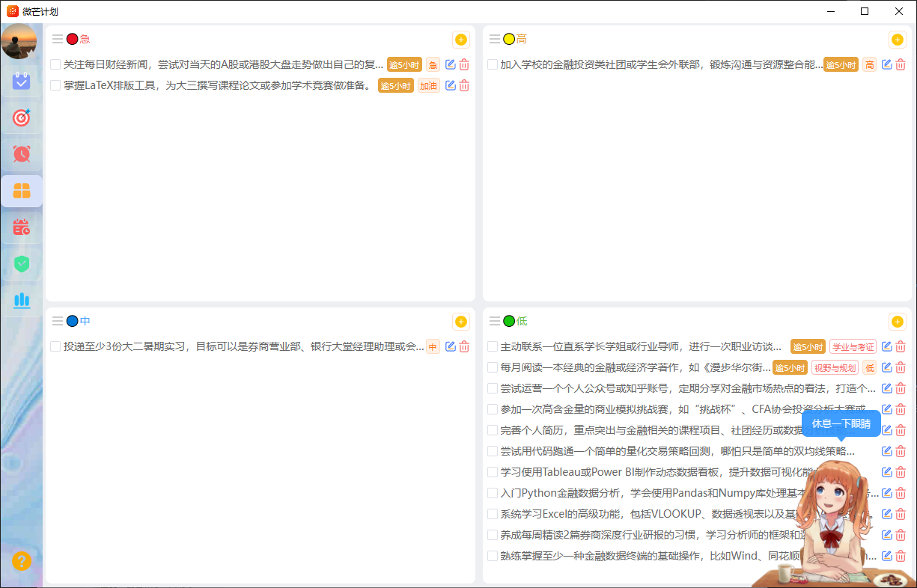Click the 视野与规划 tag label

click(x=835, y=368)
